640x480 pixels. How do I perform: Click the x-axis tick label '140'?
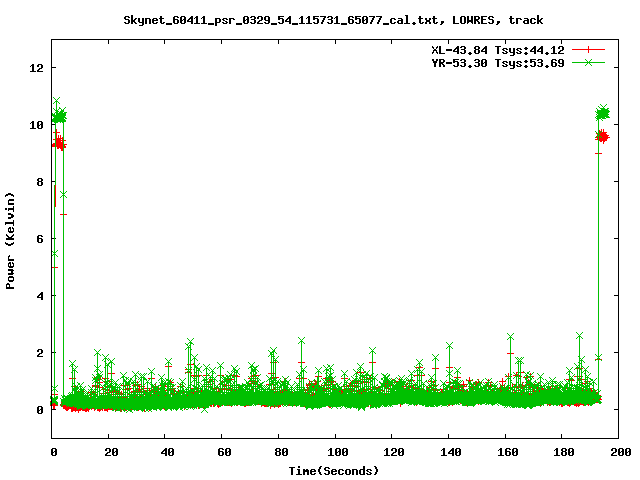451,452
